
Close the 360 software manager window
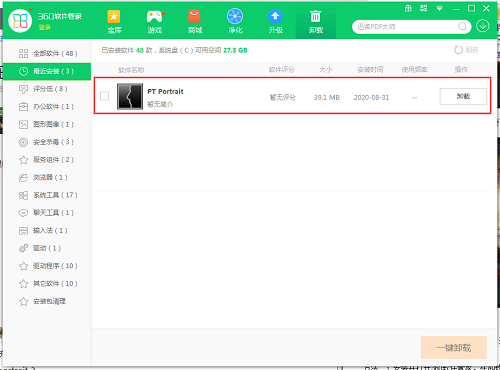pyautogui.click(x=486, y=8)
